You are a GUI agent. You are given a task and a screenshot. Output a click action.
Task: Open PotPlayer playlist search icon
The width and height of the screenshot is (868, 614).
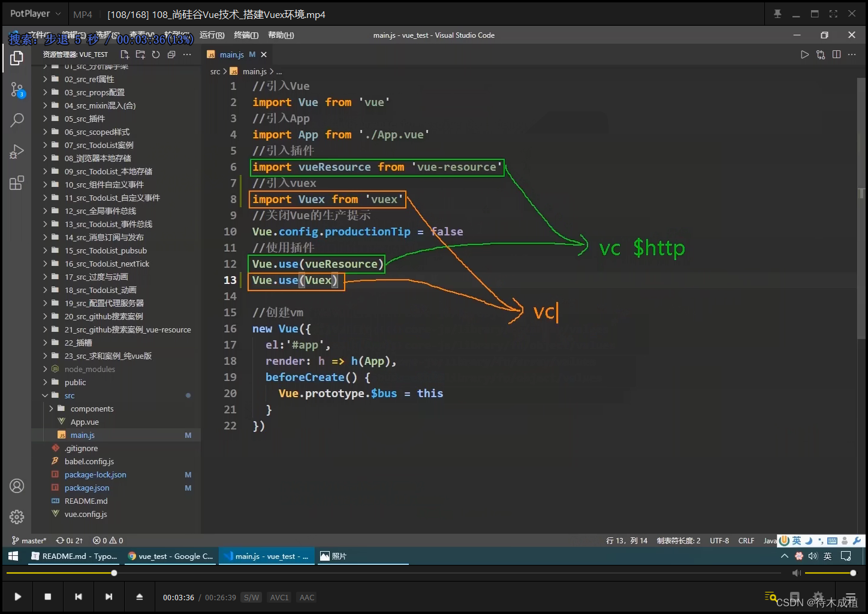(771, 596)
